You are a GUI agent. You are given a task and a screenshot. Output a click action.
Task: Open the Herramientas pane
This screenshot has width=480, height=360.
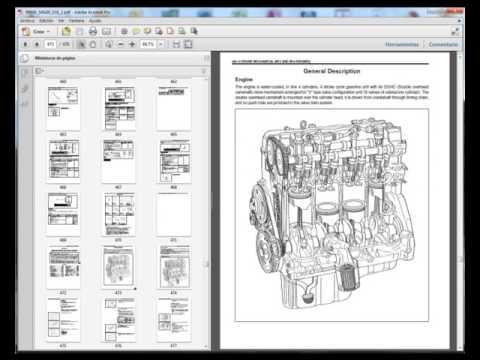pos(402,44)
